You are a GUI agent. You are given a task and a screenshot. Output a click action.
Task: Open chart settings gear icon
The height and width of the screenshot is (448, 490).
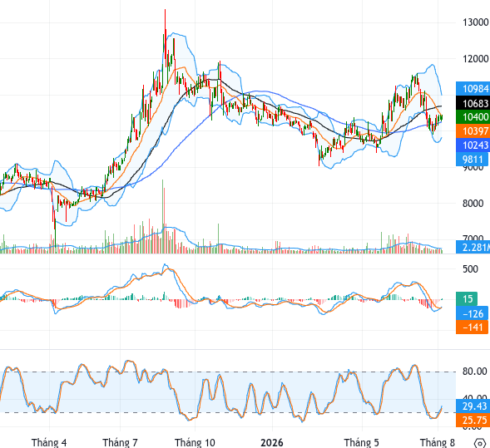coord(480,443)
